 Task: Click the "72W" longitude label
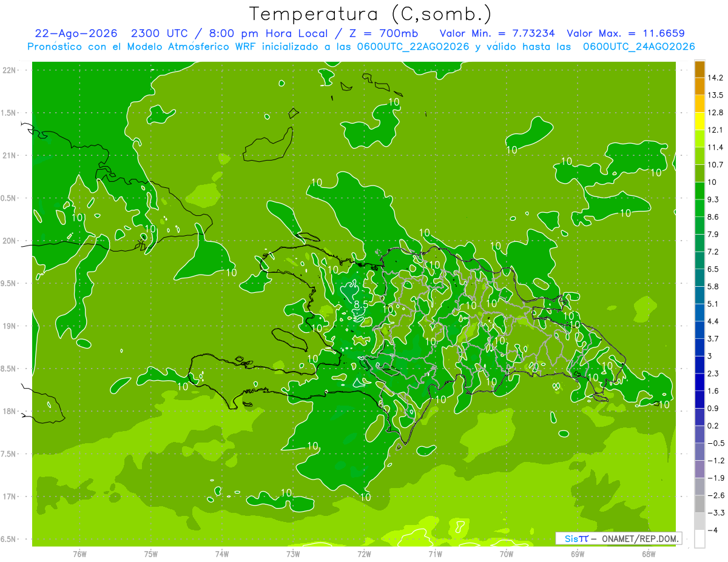[364, 554]
